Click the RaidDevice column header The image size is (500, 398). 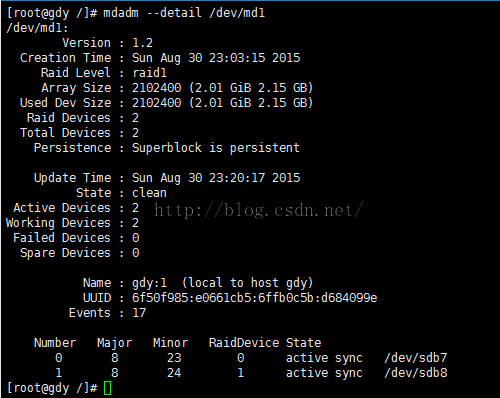(x=244, y=343)
